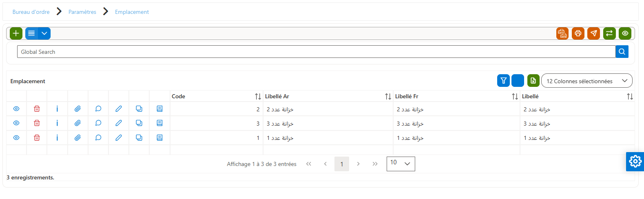
Task: Click the green plus add button
Action: coord(16,33)
